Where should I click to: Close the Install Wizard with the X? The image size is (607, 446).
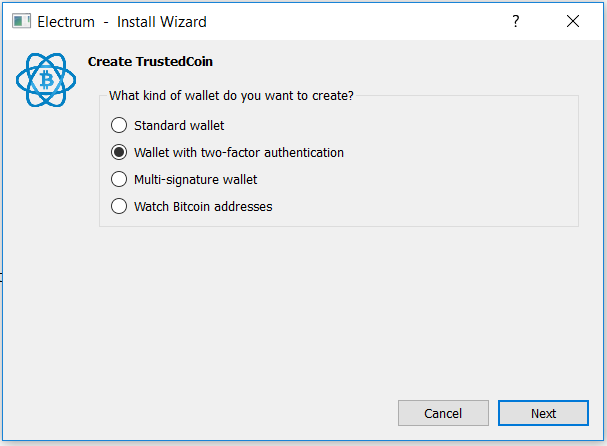573,21
